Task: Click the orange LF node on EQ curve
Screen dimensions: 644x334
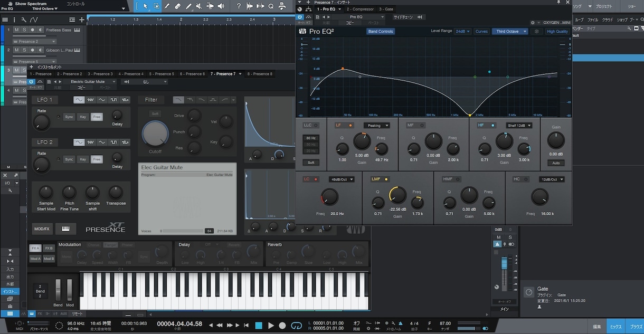Action: click(343, 69)
